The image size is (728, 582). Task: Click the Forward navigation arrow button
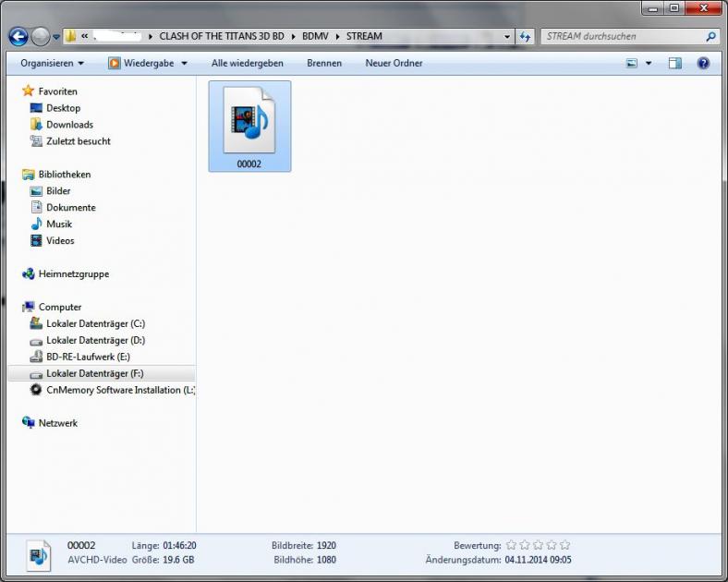pos(41,36)
